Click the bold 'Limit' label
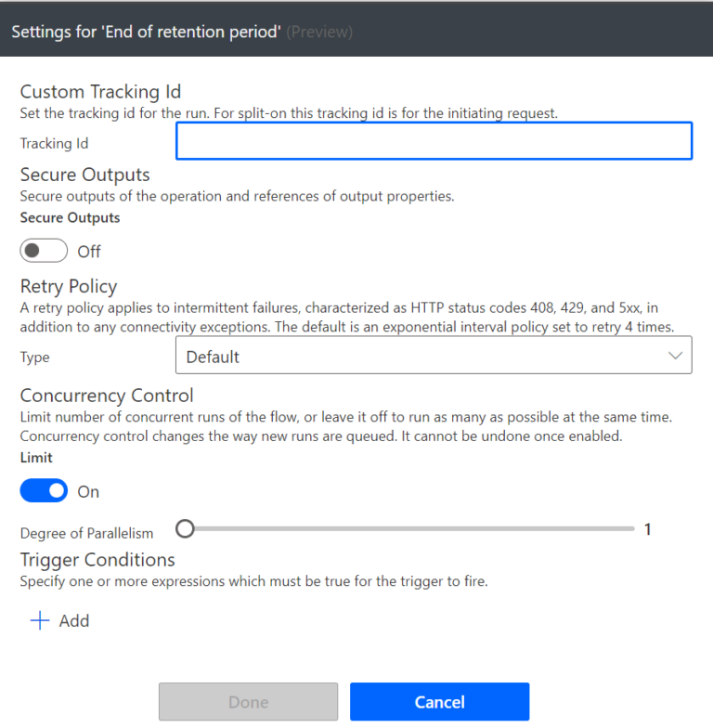 click(36, 458)
